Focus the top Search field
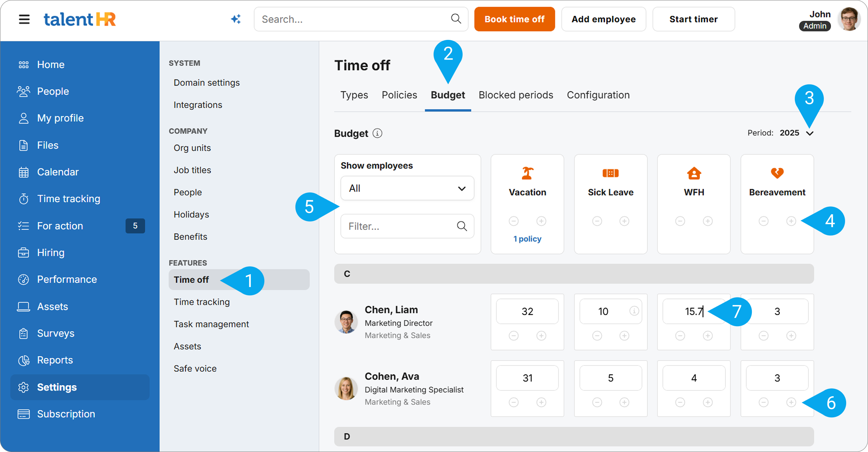Screen dimensions: 868x452 (x=361, y=19)
